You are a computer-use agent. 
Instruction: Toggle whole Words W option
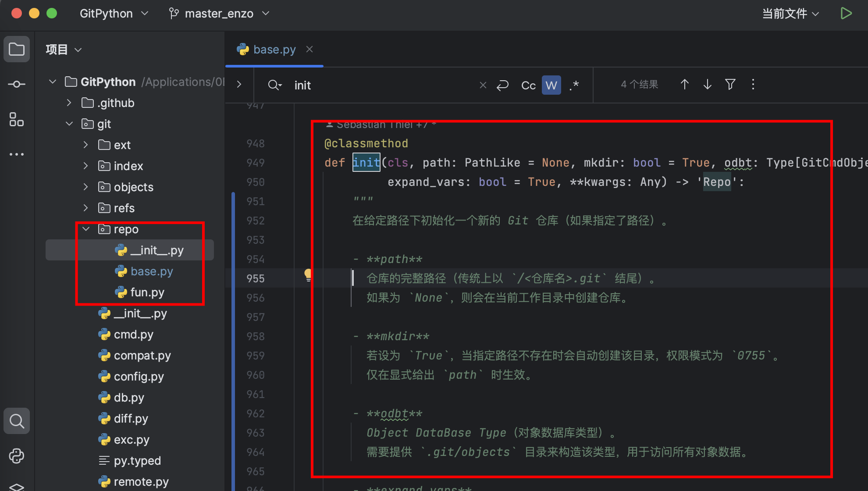tap(551, 85)
